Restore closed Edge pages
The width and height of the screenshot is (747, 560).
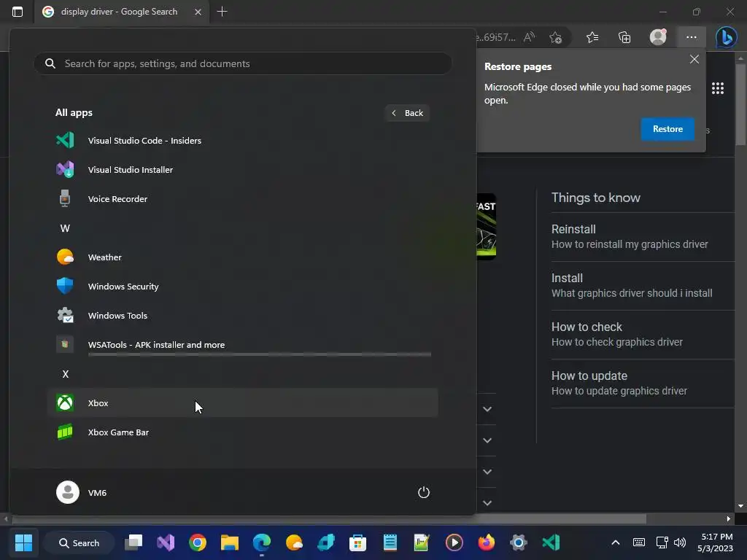click(x=667, y=129)
